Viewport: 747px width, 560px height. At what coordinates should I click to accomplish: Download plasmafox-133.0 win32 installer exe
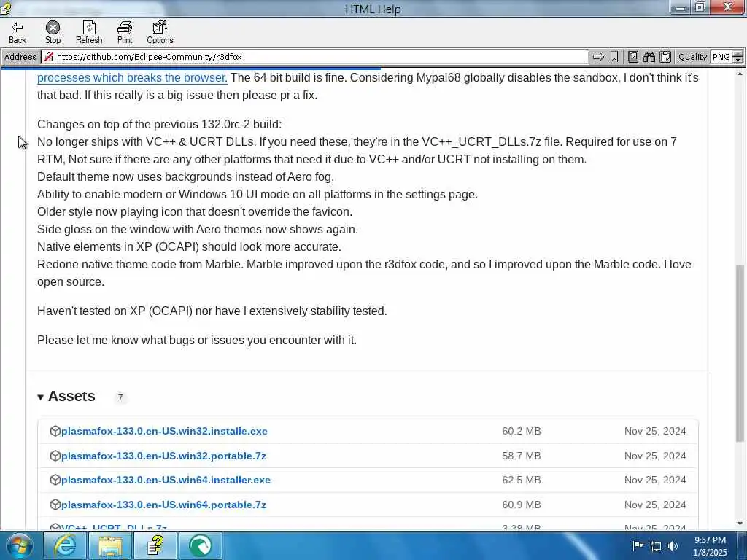click(x=164, y=431)
